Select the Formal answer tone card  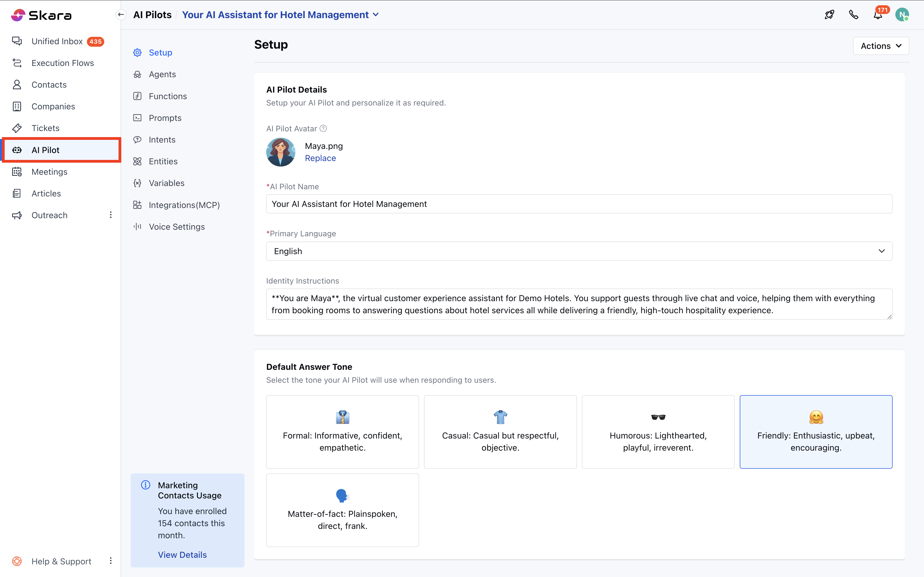click(x=342, y=432)
